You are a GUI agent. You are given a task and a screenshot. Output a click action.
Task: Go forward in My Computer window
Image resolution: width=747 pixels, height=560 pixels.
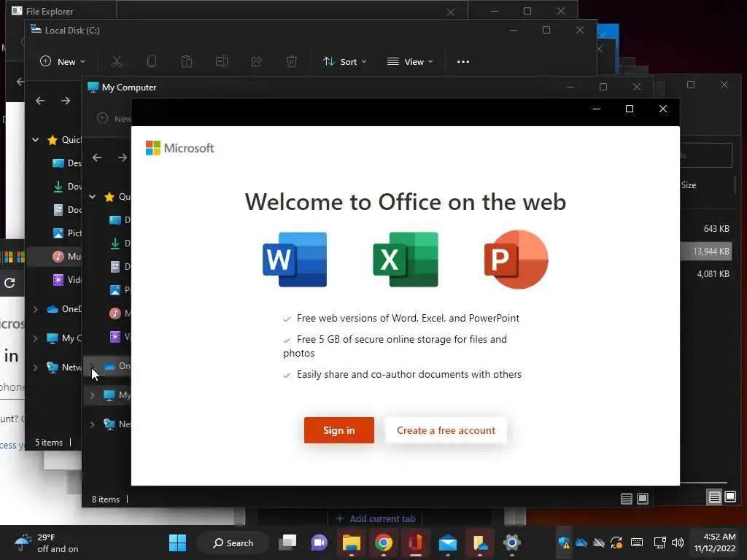(123, 157)
